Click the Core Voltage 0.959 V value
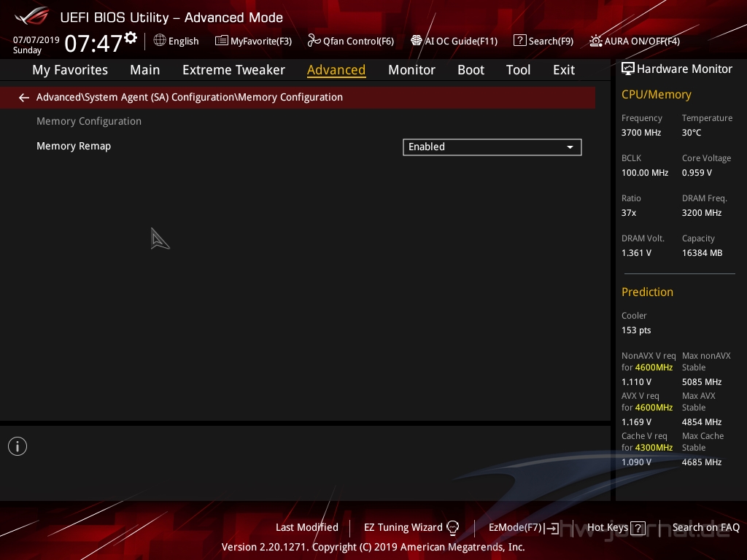Screen dimensions: 747x560 coord(697,173)
